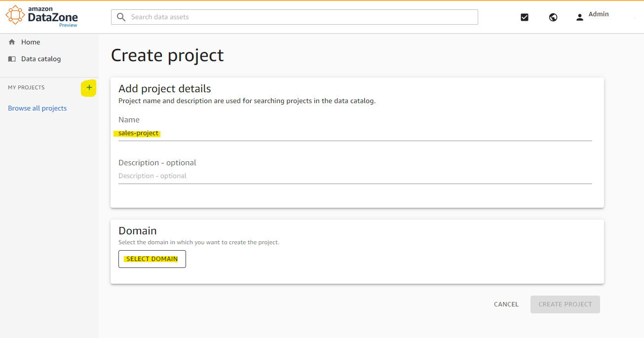This screenshot has width=644, height=338.
Task: Add a new project with plus icon
Action: pyautogui.click(x=89, y=88)
